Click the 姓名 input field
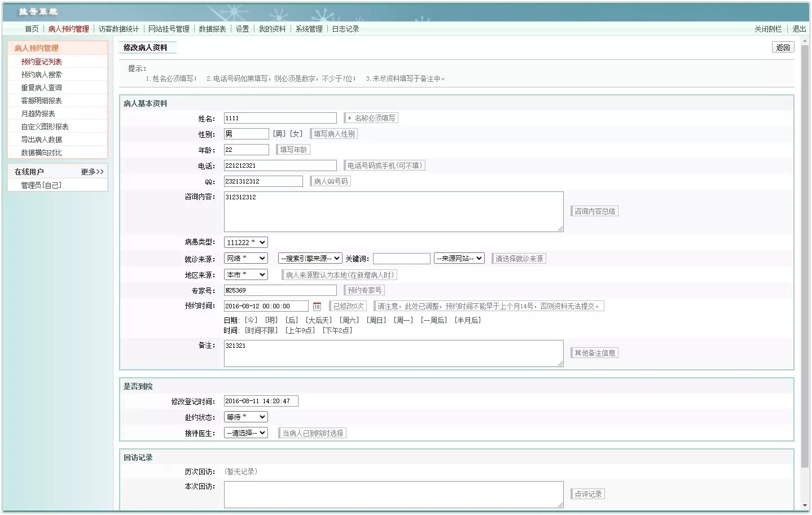Image resolution: width=812 pixels, height=515 pixels. 280,119
